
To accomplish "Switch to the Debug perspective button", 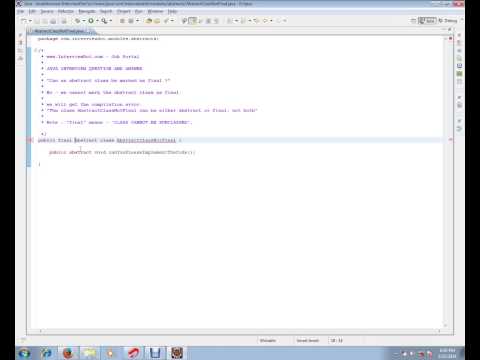I will [x=448, y=21].
